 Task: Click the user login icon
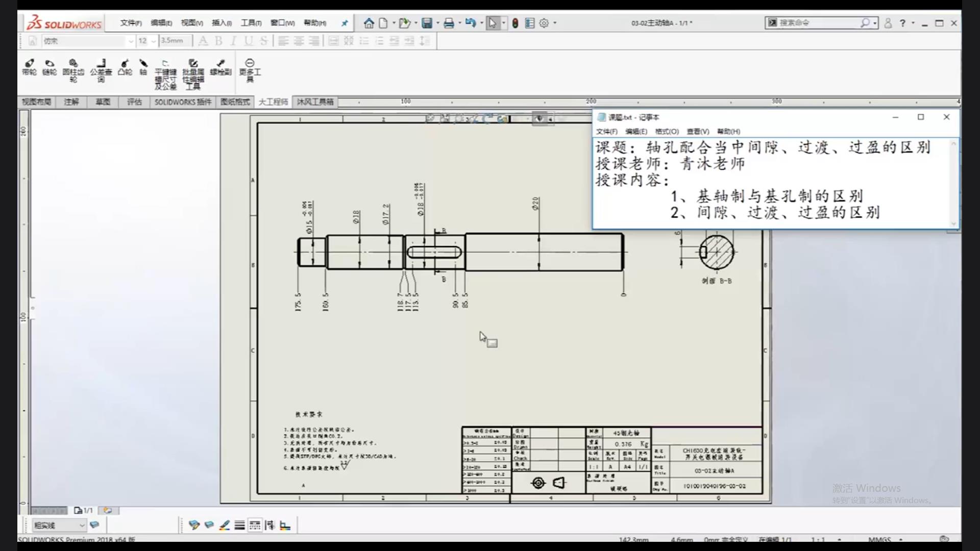(x=888, y=23)
